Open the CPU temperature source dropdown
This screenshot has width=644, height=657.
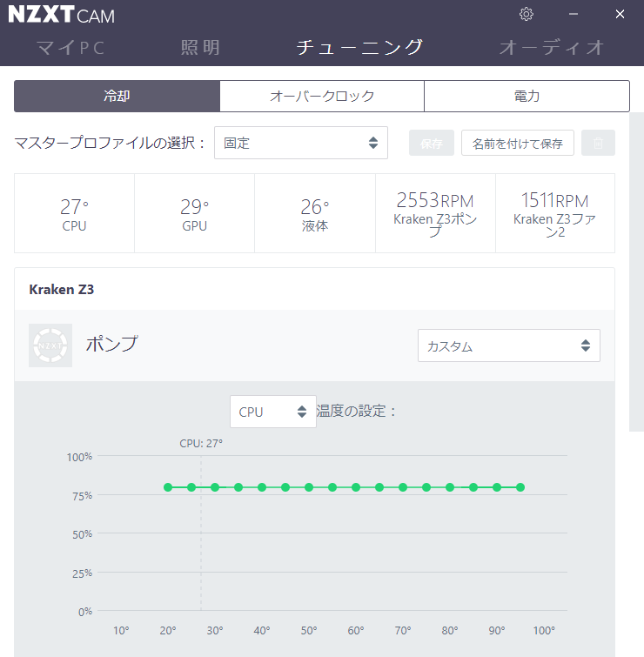272,412
